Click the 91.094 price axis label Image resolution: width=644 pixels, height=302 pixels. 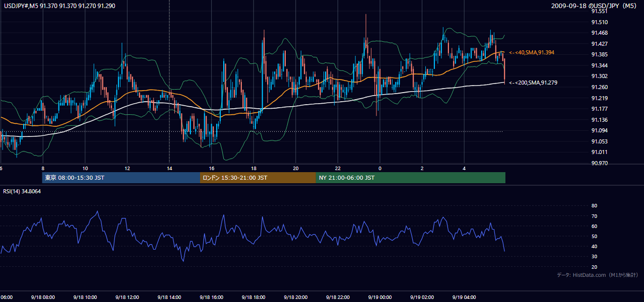(599, 130)
